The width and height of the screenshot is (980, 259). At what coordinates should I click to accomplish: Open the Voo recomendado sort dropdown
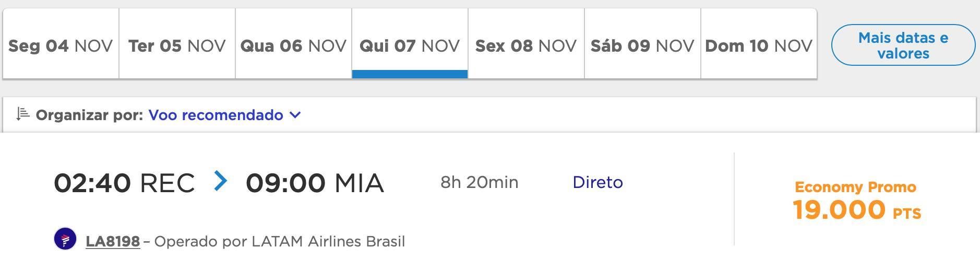pos(224,115)
